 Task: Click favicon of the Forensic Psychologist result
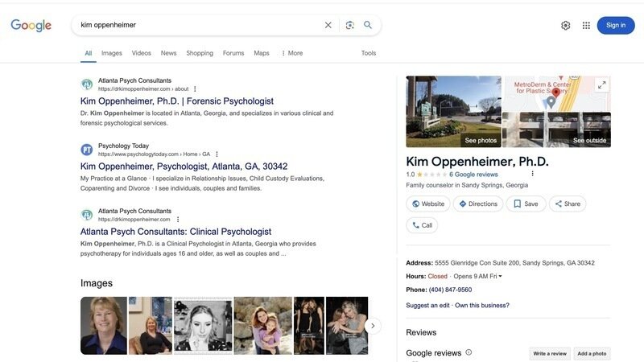(87, 84)
